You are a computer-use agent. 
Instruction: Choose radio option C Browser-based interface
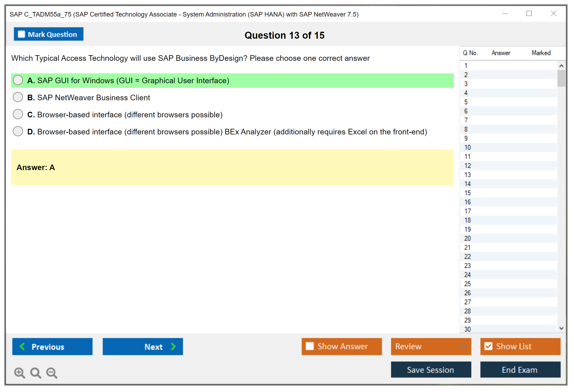(x=18, y=114)
